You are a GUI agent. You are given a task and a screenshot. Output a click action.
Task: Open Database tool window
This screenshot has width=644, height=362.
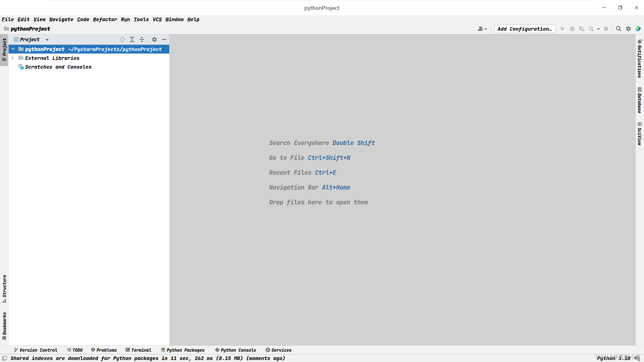point(640,100)
